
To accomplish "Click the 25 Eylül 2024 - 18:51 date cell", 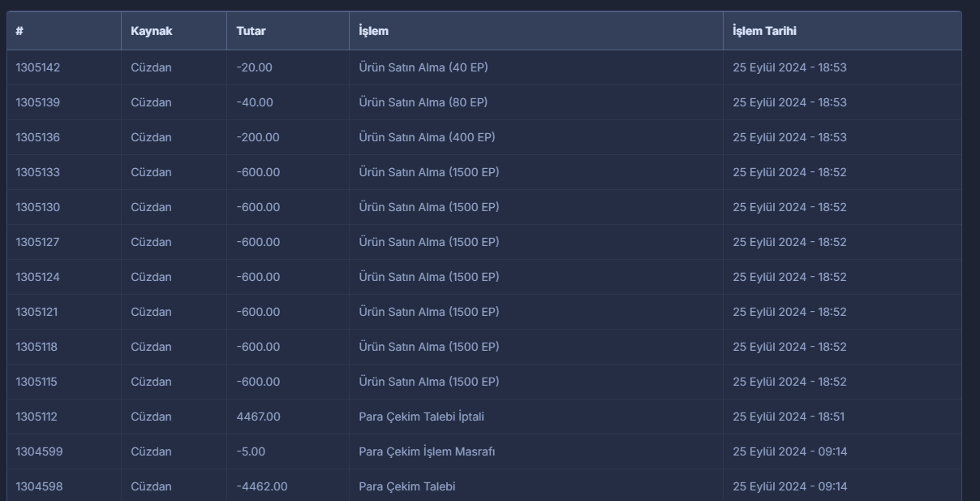I will 789,417.
